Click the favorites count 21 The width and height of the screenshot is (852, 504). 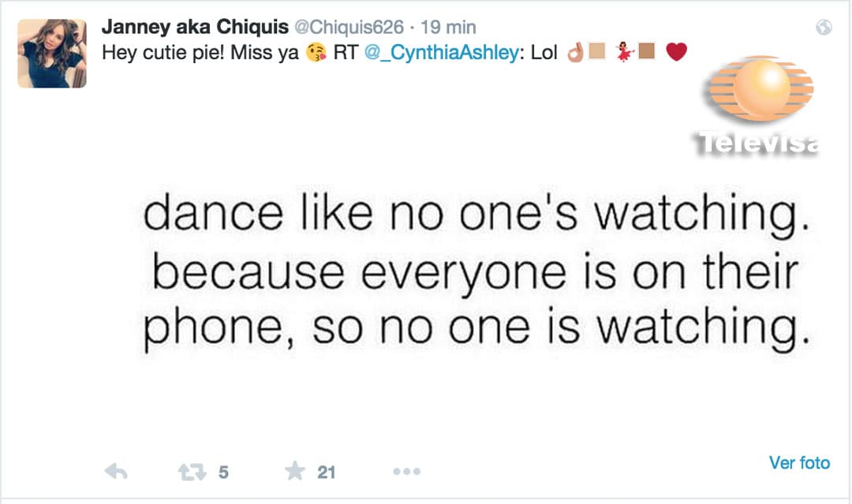[x=326, y=472]
